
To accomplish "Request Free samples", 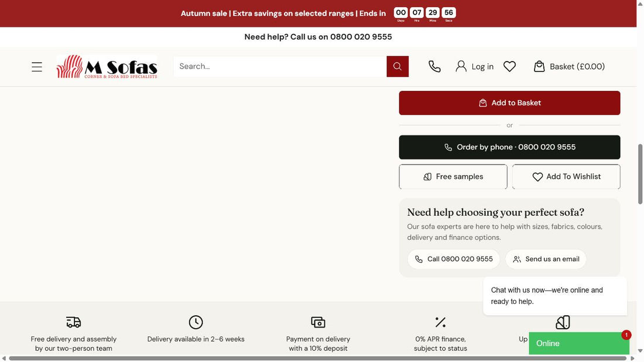I will 453,177.
